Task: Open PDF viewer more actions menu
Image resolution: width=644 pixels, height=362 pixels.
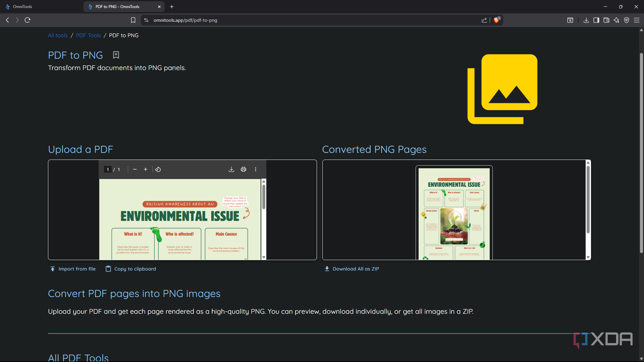Action: coord(256,170)
